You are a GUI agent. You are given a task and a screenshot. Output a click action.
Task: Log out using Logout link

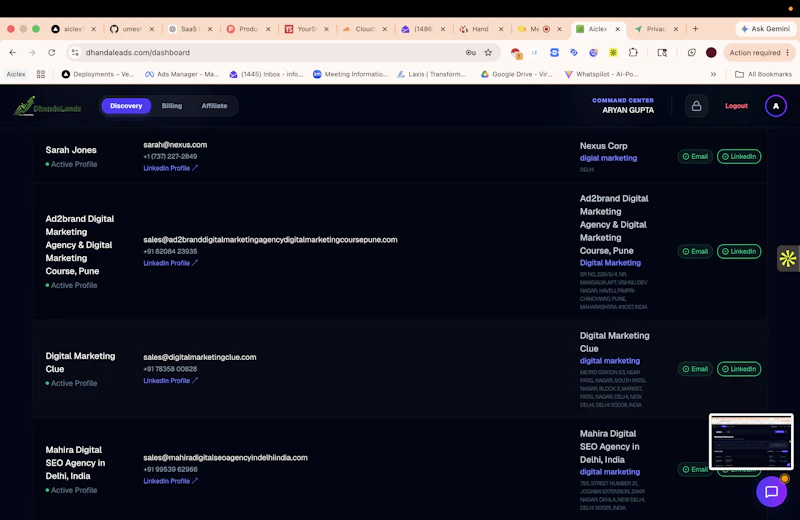tap(736, 106)
